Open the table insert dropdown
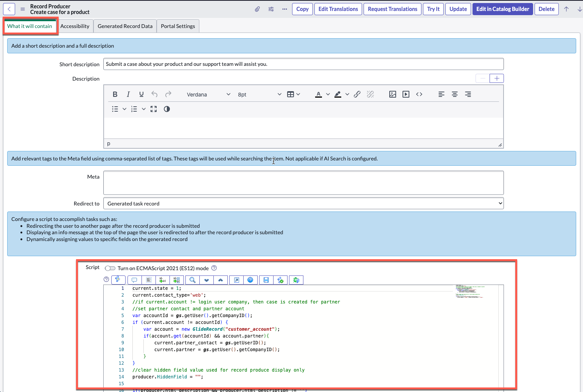 (294, 94)
